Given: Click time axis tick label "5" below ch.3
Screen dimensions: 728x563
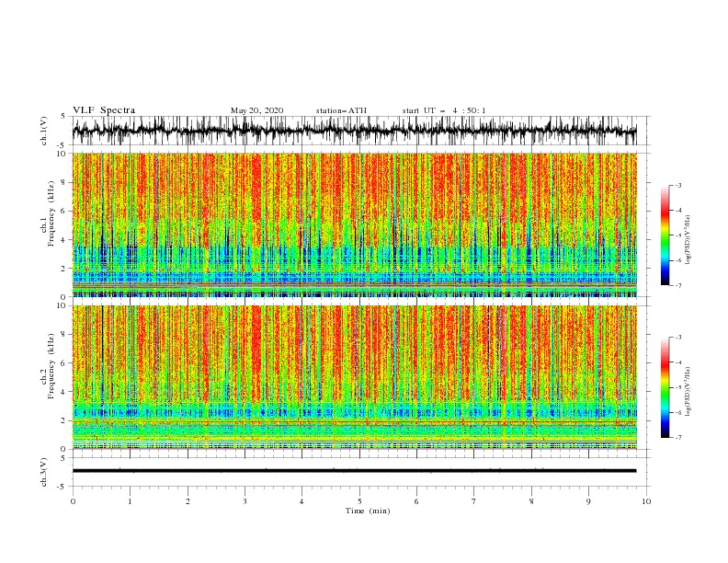Looking at the screenshot, I should 359,501.
